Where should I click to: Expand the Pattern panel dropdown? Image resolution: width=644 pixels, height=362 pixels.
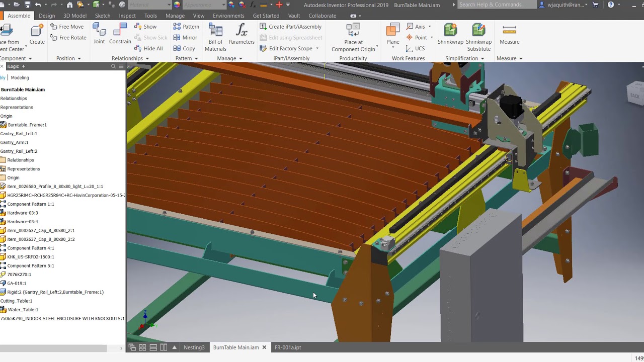[x=196, y=58]
